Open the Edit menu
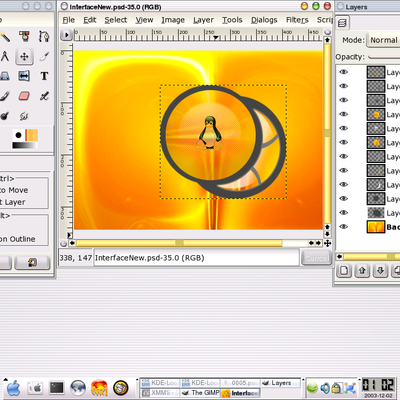Viewport: 400px width, 400px height. click(x=90, y=20)
